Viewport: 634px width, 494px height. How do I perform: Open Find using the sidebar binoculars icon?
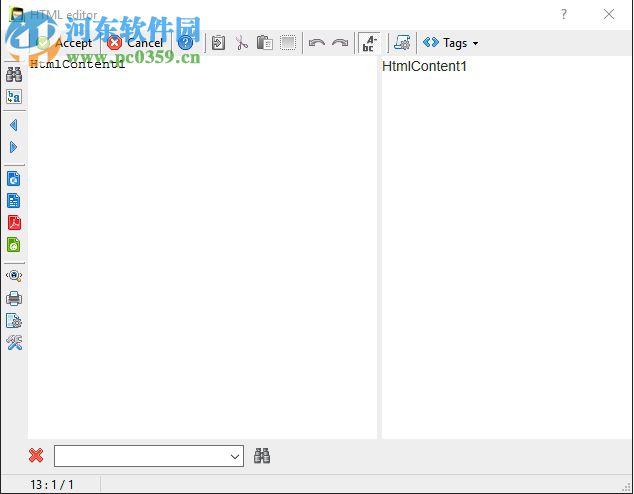tap(14, 75)
